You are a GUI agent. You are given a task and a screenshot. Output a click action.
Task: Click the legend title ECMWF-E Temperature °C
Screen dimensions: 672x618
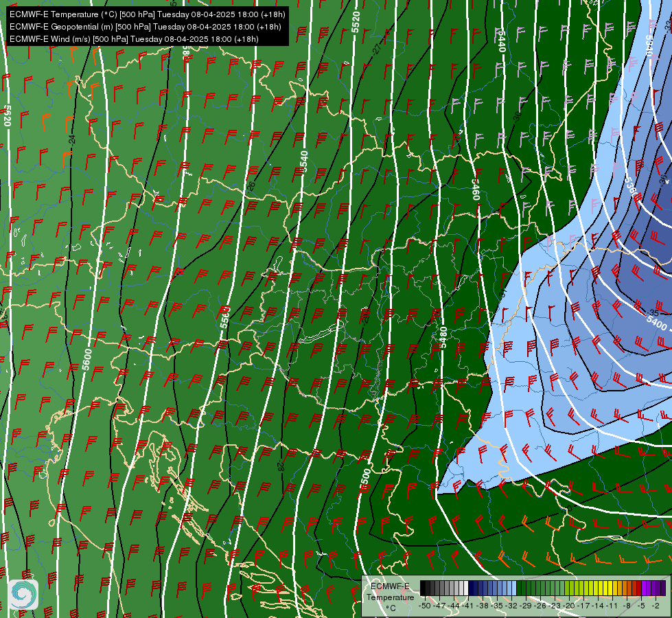(390, 597)
